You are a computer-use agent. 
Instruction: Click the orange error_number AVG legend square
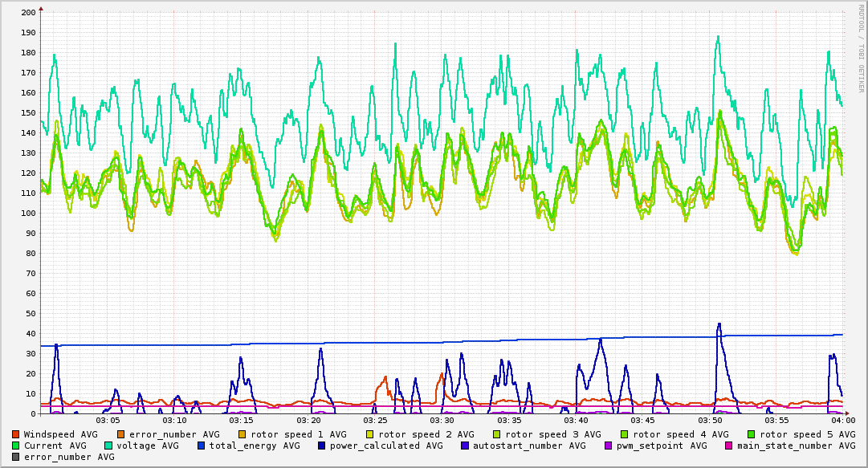[x=121, y=434]
